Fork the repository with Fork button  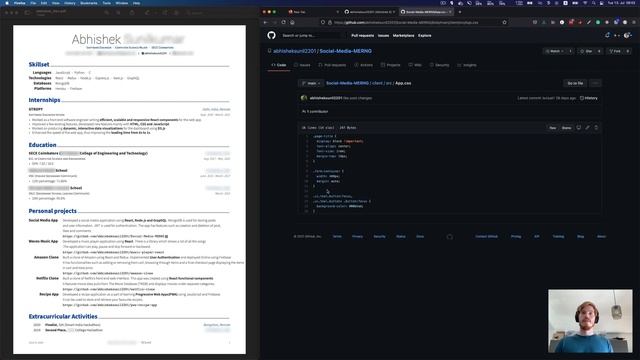pos(616,51)
